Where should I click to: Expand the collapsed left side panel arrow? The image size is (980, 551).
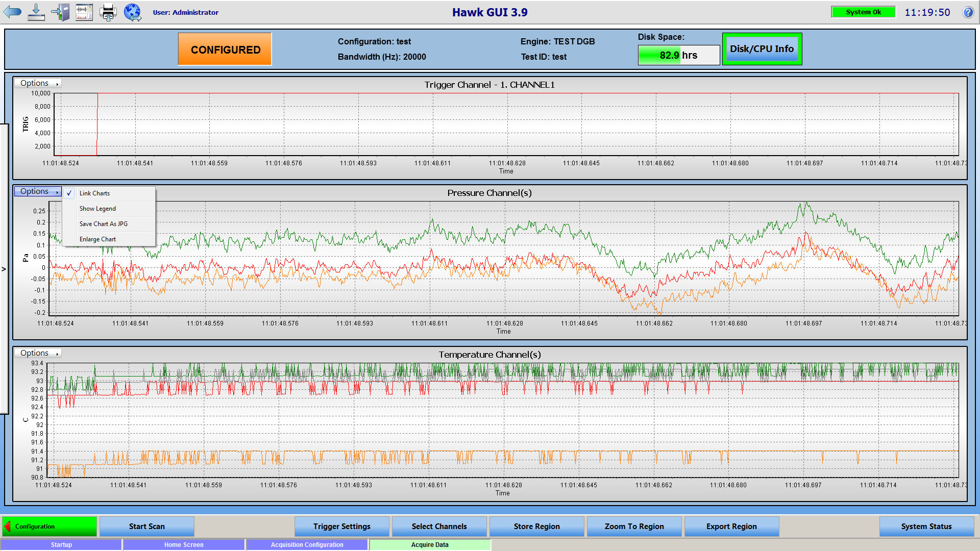tap(4, 269)
